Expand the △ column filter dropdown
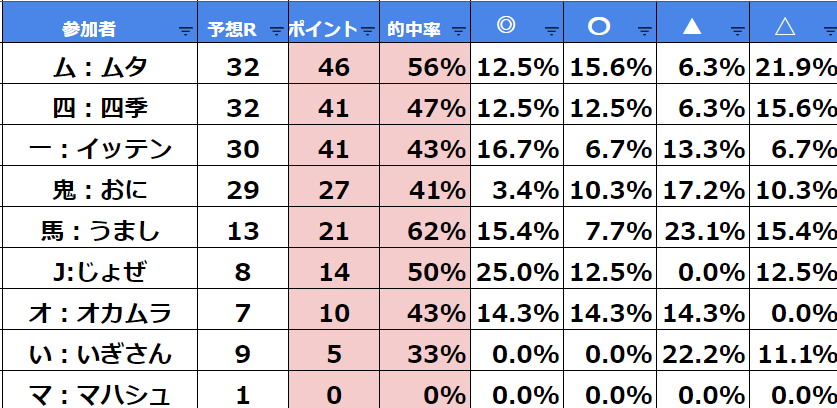 (x=827, y=31)
